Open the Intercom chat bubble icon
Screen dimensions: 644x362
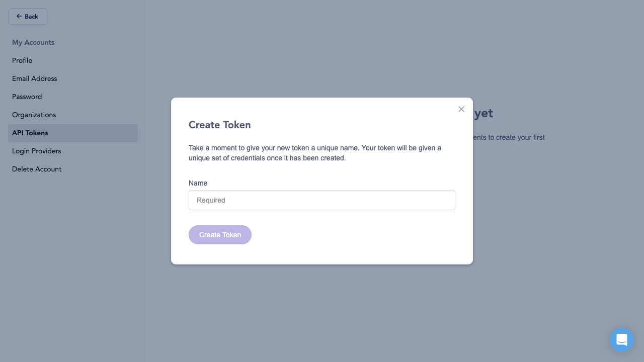tap(622, 340)
